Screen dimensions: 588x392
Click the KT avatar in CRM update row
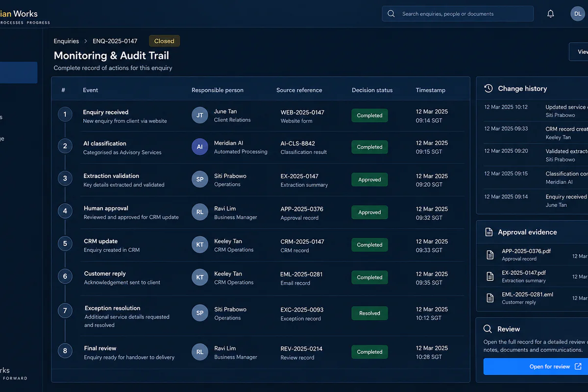[x=200, y=245]
